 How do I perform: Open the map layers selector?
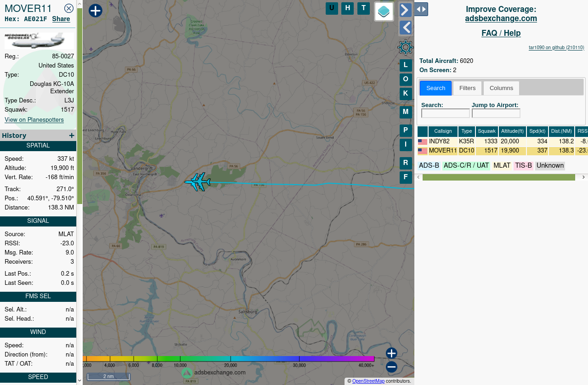tap(384, 11)
